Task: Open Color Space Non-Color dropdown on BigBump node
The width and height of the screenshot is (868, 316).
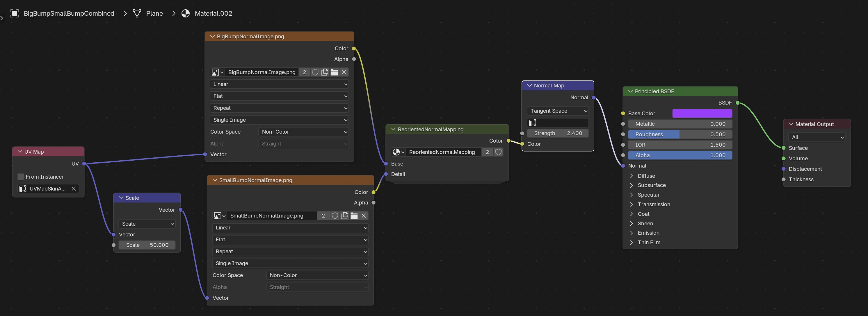Action: pos(304,132)
